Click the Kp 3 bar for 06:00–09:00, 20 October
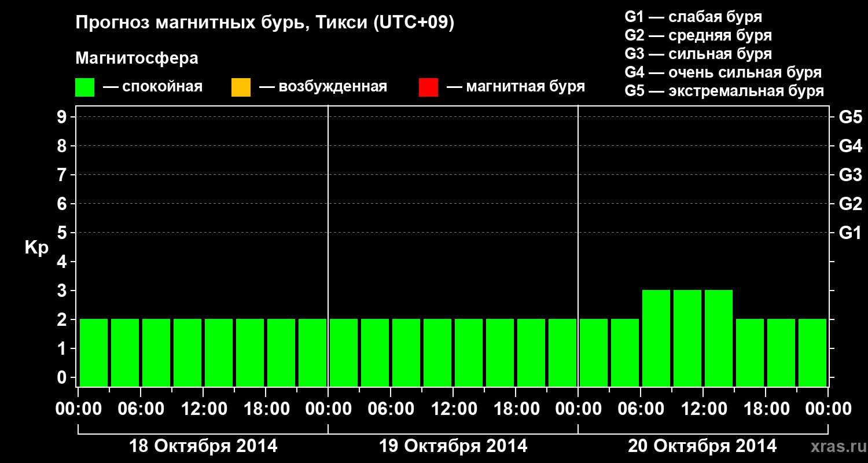Screen dimensions: 868x463 [656, 338]
